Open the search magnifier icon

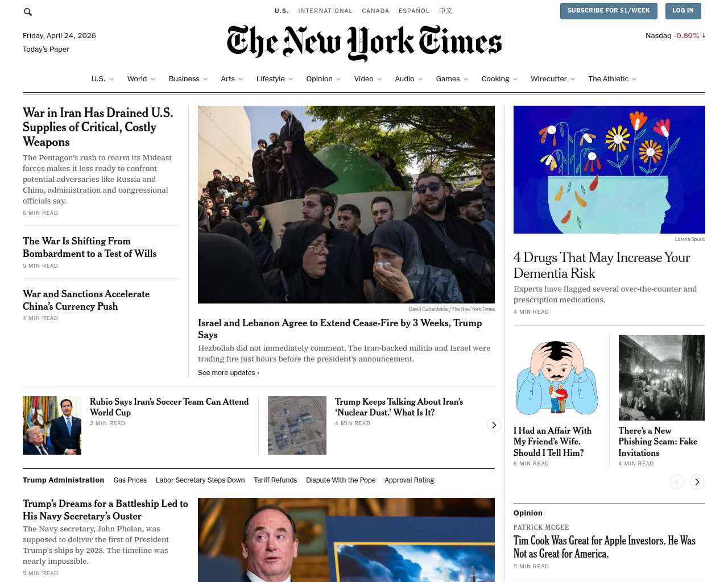coord(28,11)
